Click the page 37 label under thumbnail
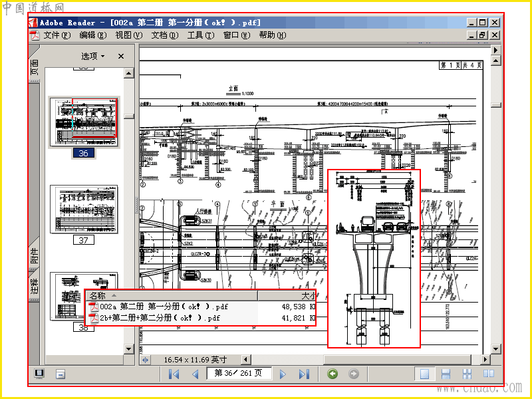532x399 pixels. pos(84,240)
